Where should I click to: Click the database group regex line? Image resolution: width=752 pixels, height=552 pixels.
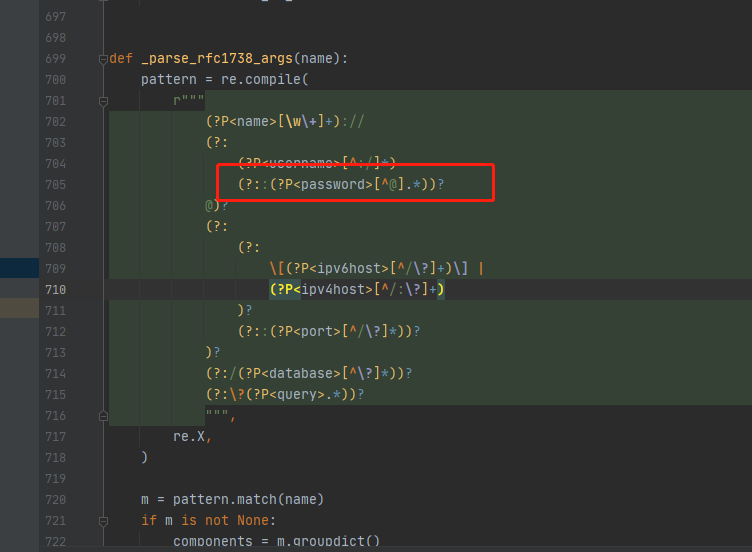(x=309, y=374)
